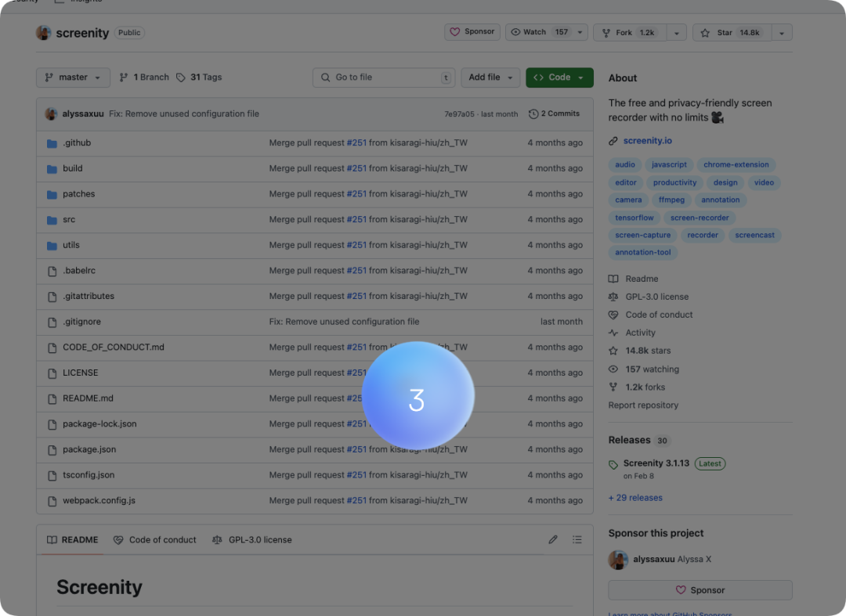Click the tsconfig.json file icon
The height and width of the screenshot is (616, 846).
tap(52, 475)
